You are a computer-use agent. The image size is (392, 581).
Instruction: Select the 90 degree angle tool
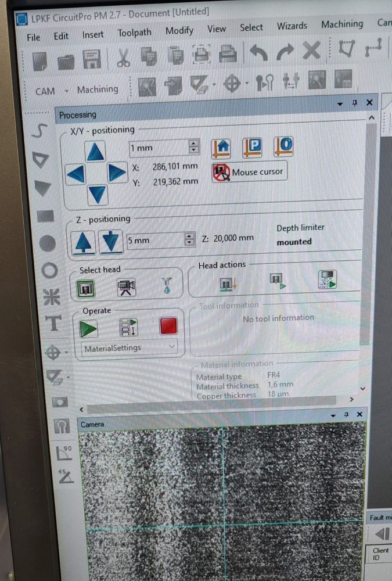(x=63, y=453)
